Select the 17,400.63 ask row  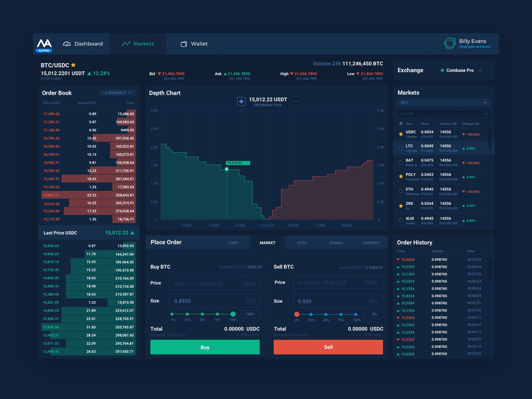89,114
